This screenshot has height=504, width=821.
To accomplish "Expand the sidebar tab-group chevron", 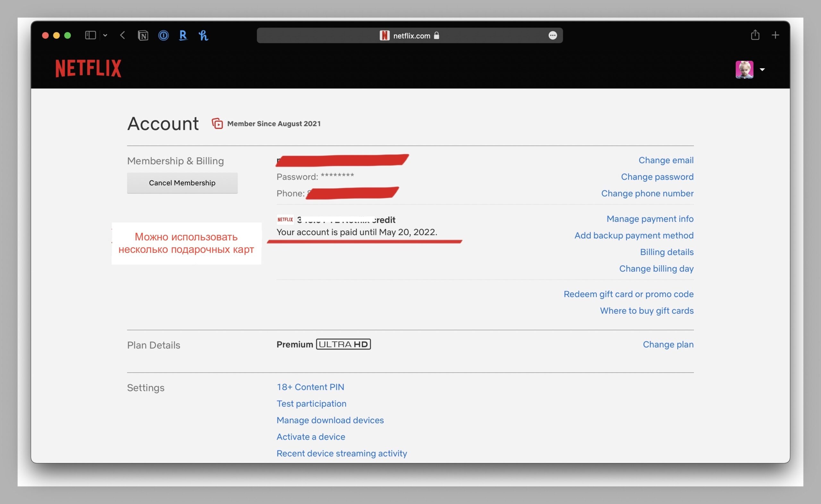I will 105,35.
